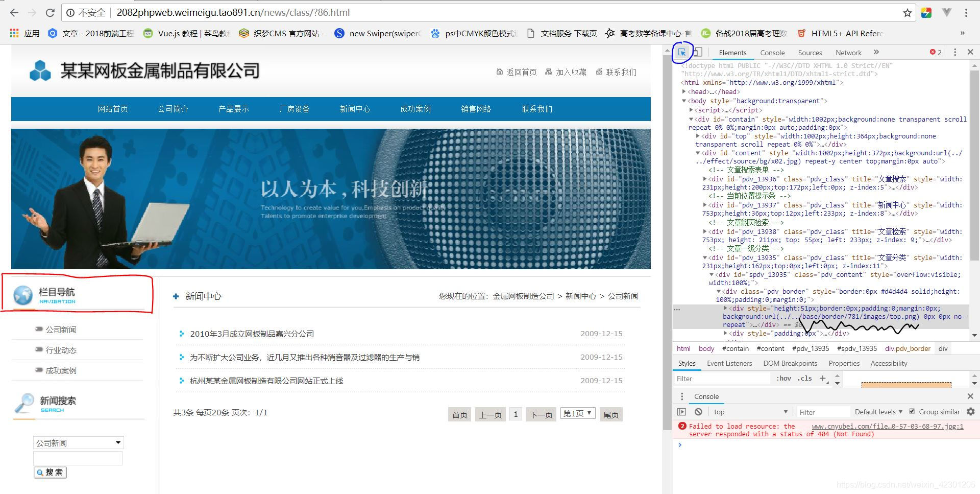
Task: Reload the page with the refresh icon
Action: [50, 12]
